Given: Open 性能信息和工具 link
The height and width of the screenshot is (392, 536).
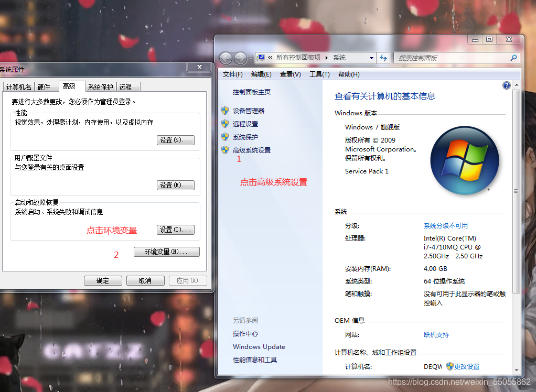Looking at the screenshot, I should pyautogui.click(x=255, y=360).
